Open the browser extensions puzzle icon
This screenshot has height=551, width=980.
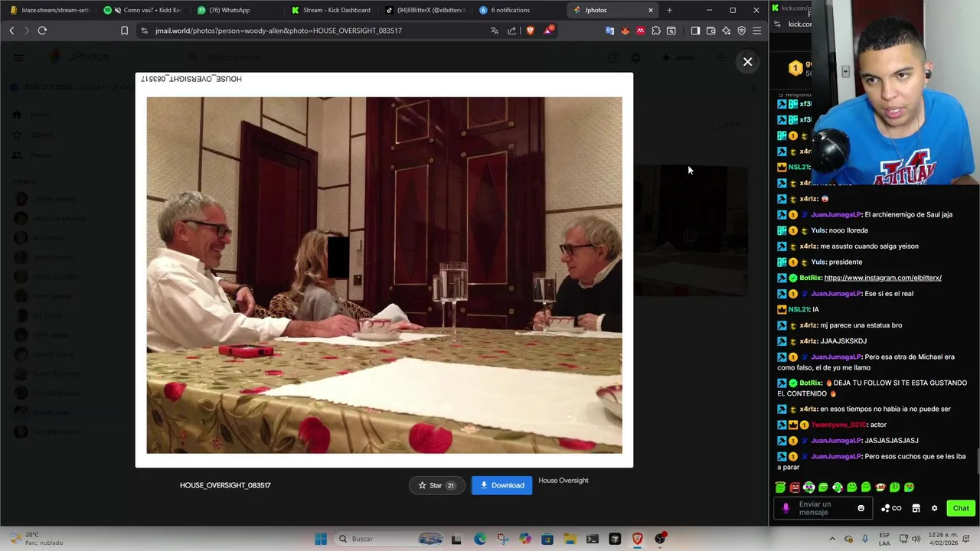point(656,31)
